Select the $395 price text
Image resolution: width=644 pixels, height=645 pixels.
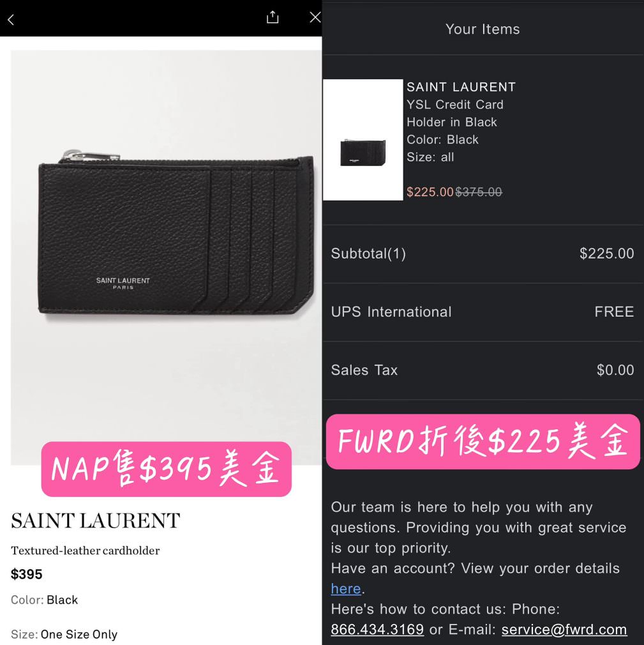[x=26, y=574]
